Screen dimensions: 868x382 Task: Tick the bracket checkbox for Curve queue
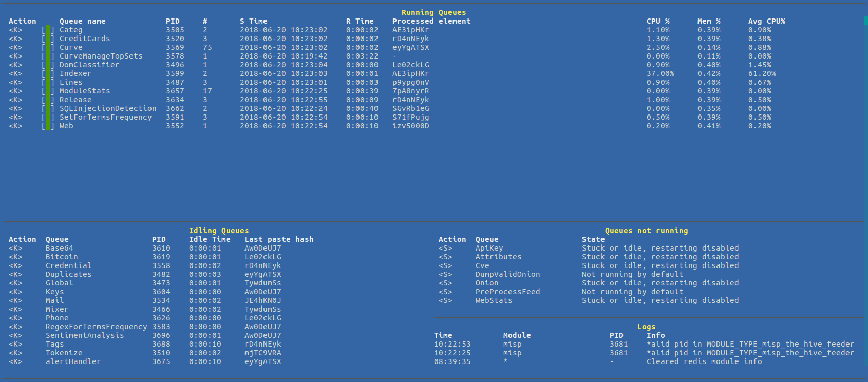[48, 47]
